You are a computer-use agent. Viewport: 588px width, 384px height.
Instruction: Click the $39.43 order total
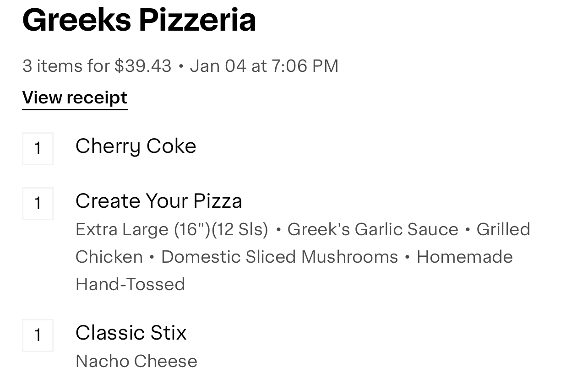point(143,66)
